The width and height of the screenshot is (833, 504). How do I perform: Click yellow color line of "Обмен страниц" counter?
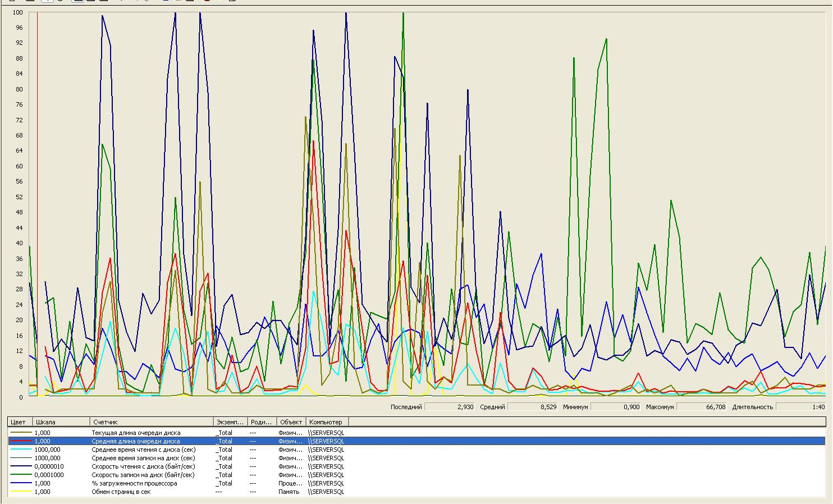pyautogui.click(x=20, y=492)
